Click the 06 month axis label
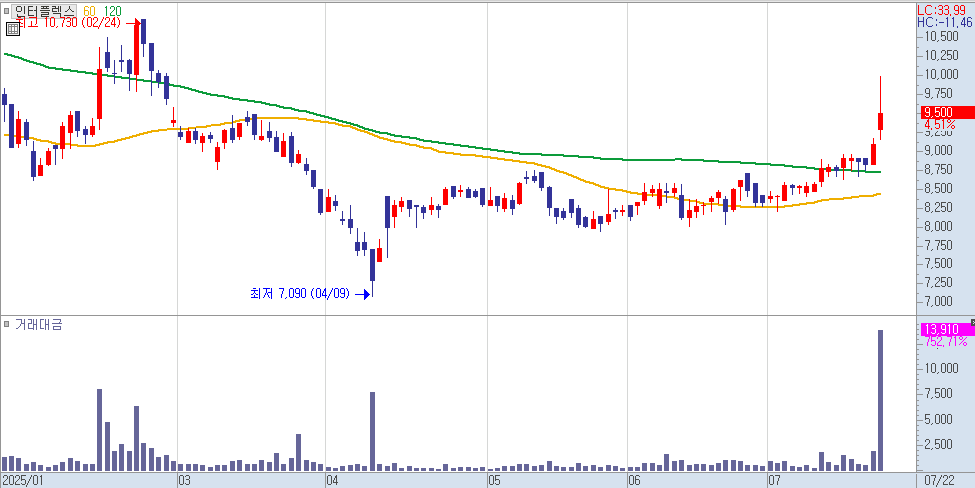975x488 pixels. pos(634,481)
